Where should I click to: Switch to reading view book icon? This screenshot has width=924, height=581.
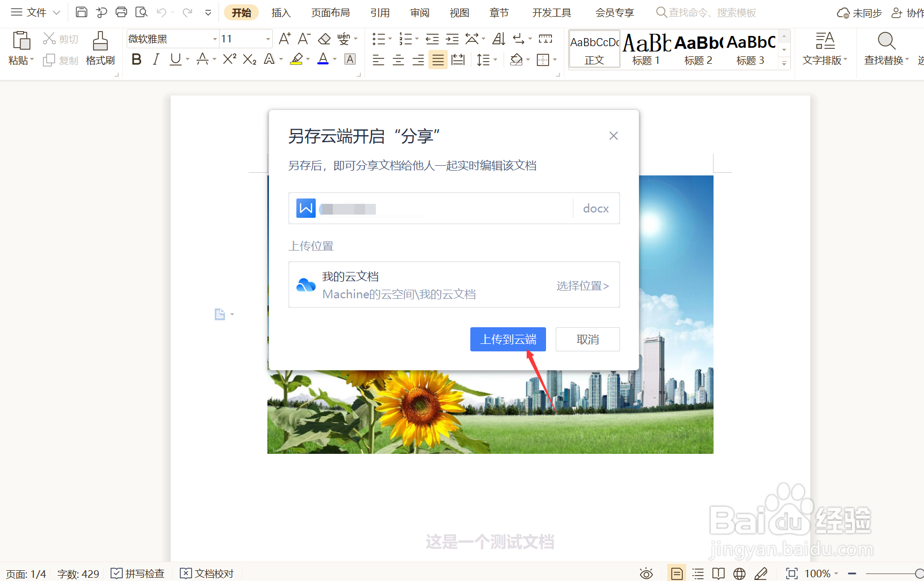coord(718,573)
